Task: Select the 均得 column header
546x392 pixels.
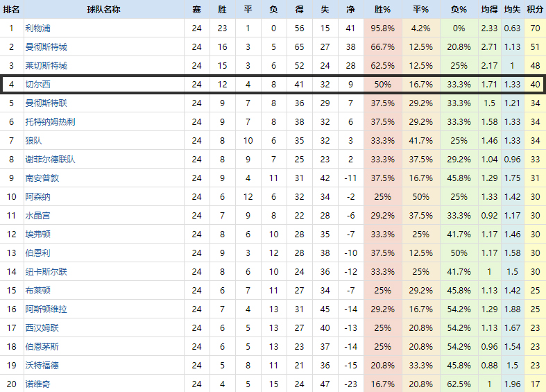Action: (489, 10)
